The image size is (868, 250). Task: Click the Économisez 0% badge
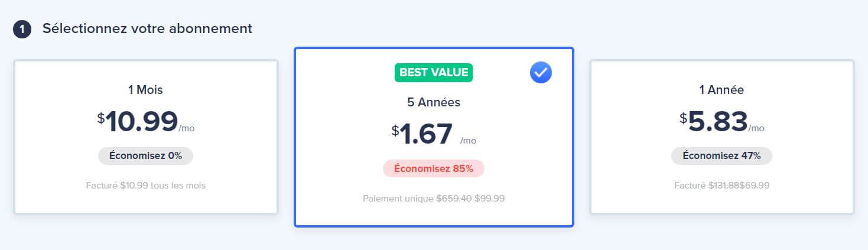[145, 156]
